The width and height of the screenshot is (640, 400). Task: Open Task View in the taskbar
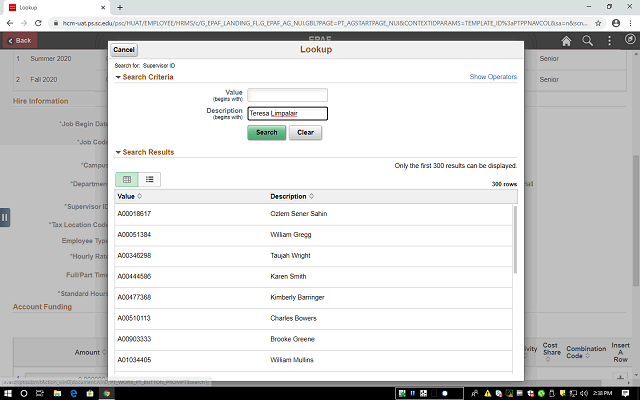click(40, 393)
